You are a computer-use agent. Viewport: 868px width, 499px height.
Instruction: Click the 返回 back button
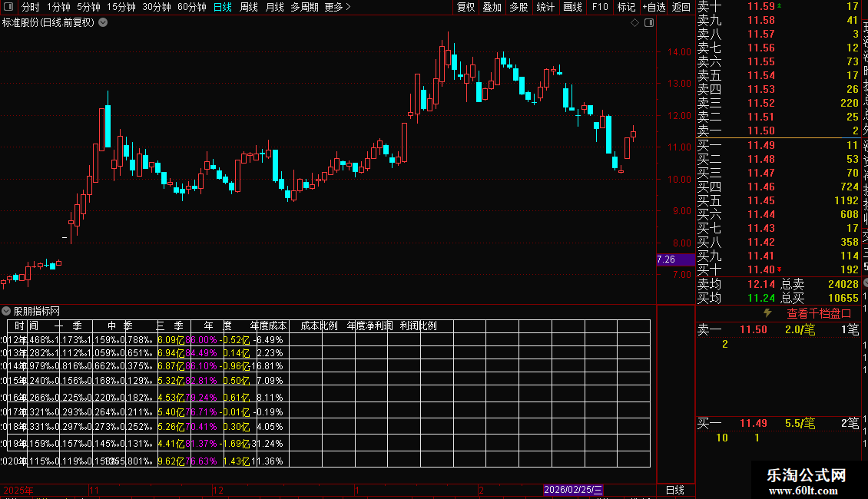[681, 7]
